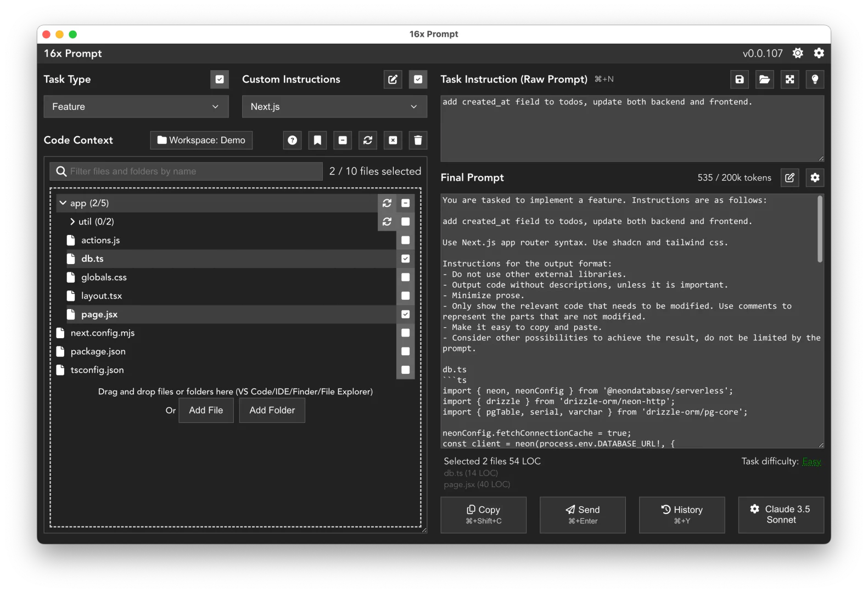Uncheck the db.ts file checkbox
Image resolution: width=868 pixels, height=593 pixels.
[x=406, y=259]
